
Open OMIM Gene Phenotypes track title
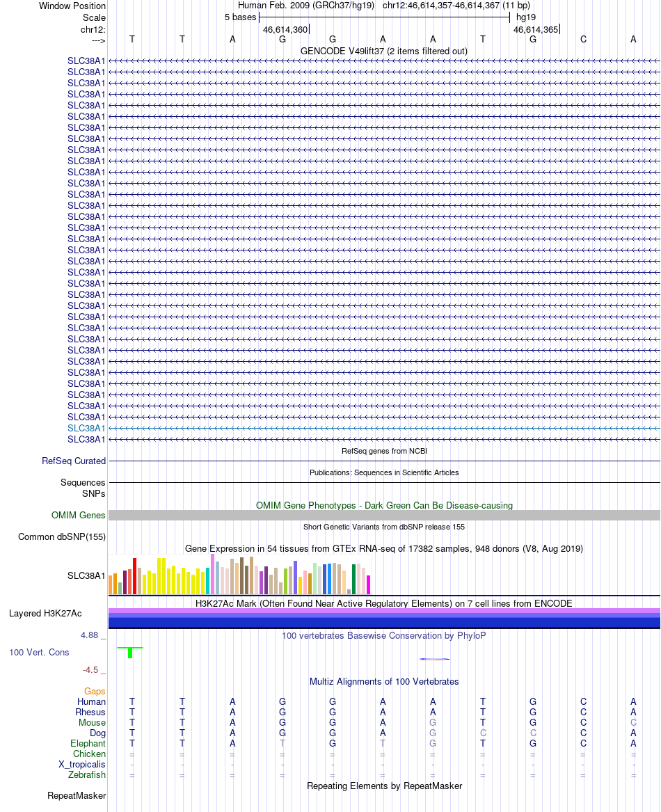[384, 505]
